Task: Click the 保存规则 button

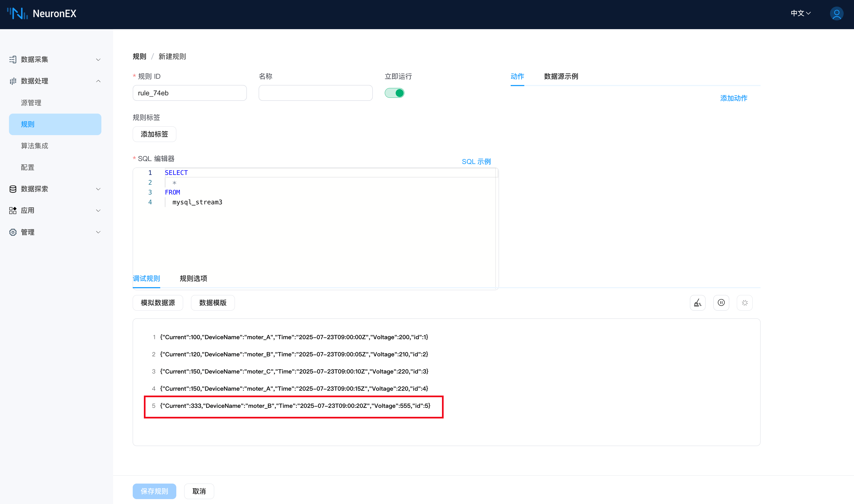Action: (x=154, y=491)
